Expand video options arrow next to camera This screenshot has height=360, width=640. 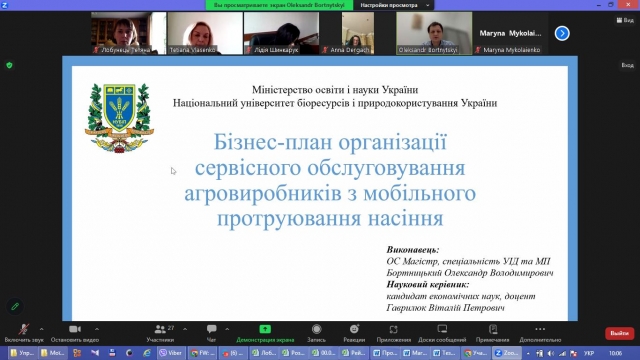97,329
